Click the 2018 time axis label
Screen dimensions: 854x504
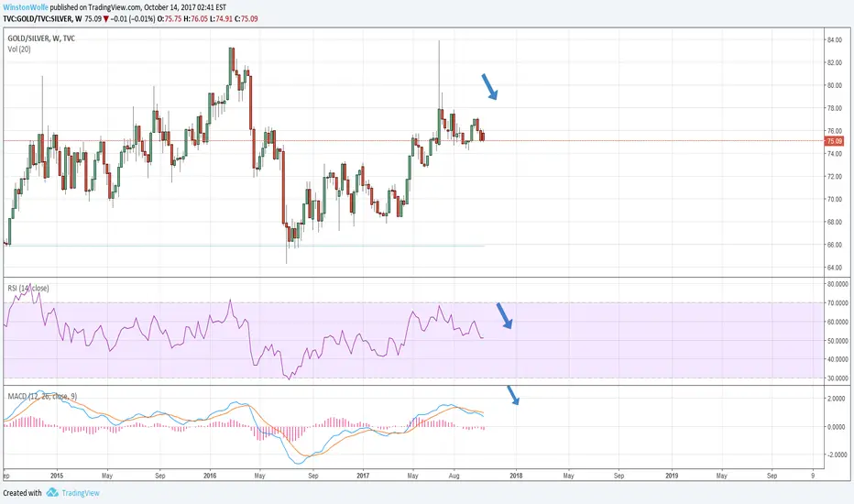pyautogui.click(x=516, y=476)
